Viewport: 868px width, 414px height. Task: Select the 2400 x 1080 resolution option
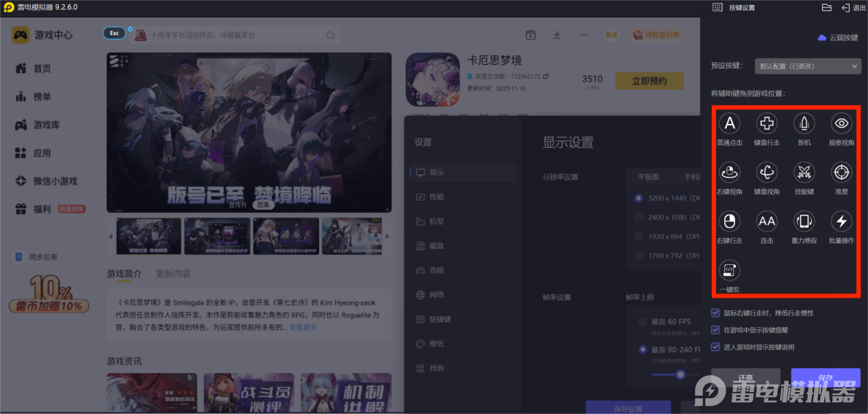click(639, 217)
